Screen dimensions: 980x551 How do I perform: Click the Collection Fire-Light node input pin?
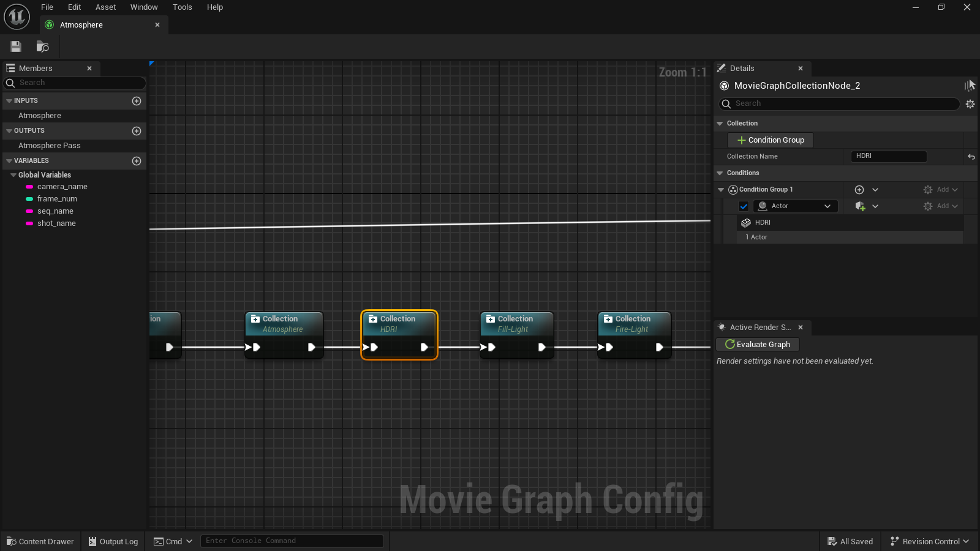pos(606,347)
